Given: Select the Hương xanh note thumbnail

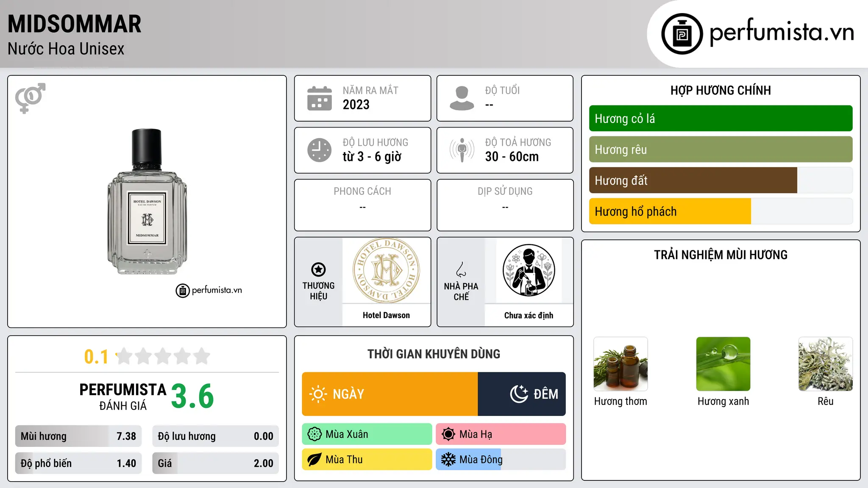Looking at the screenshot, I should click(x=723, y=364).
